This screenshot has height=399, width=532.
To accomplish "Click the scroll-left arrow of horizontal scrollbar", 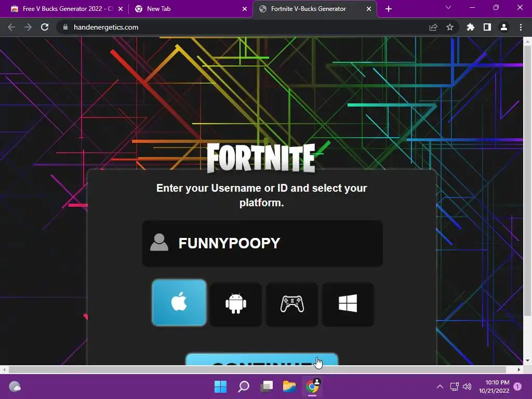I will pyautogui.click(x=4, y=369).
